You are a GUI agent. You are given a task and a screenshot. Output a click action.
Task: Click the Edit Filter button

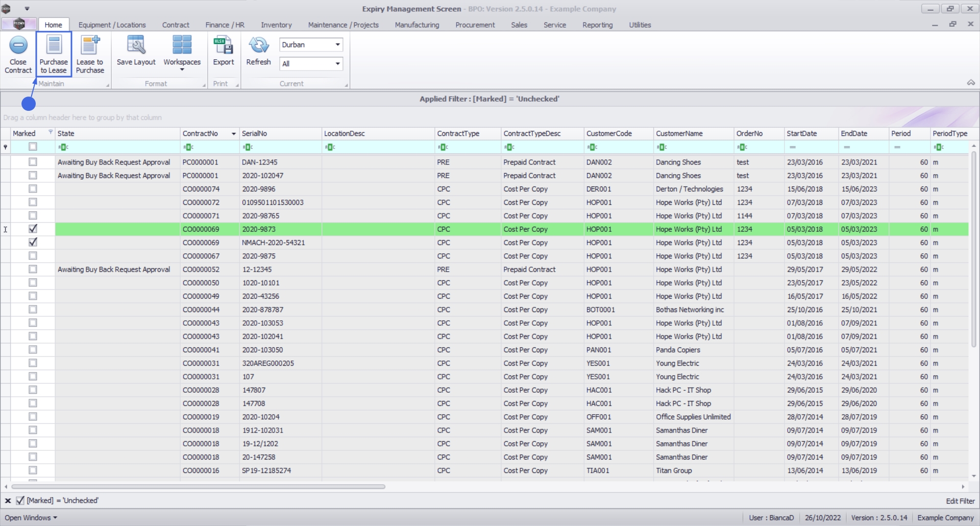pyautogui.click(x=960, y=501)
